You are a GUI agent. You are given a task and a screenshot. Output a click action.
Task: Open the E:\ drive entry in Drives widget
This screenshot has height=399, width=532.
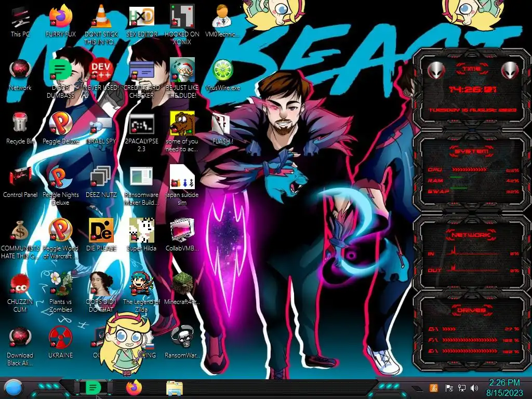tap(474, 351)
